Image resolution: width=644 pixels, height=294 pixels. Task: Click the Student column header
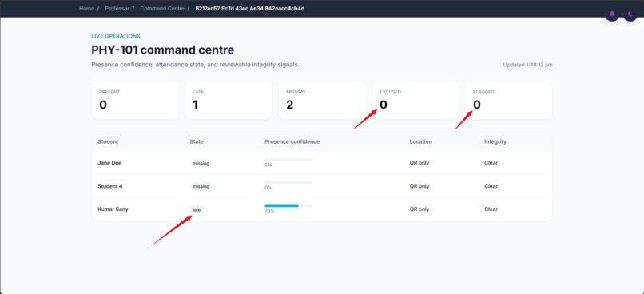(108, 141)
